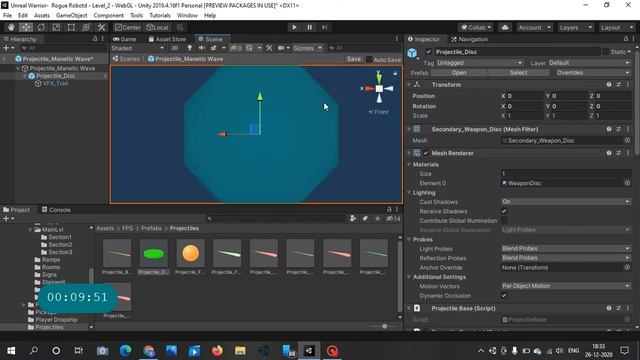640x360 pixels.
Task: Open Shaded draw mode dropdown
Action: click(x=138, y=48)
